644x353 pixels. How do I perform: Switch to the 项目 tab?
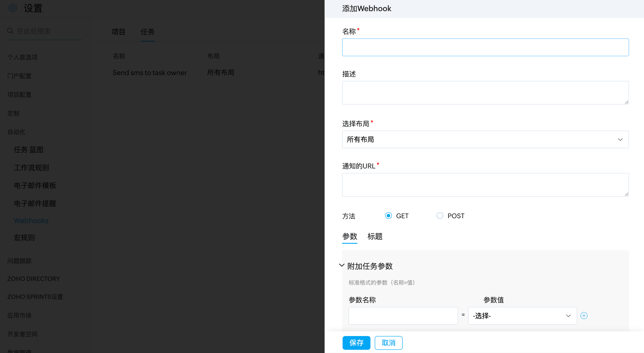pyautogui.click(x=118, y=32)
